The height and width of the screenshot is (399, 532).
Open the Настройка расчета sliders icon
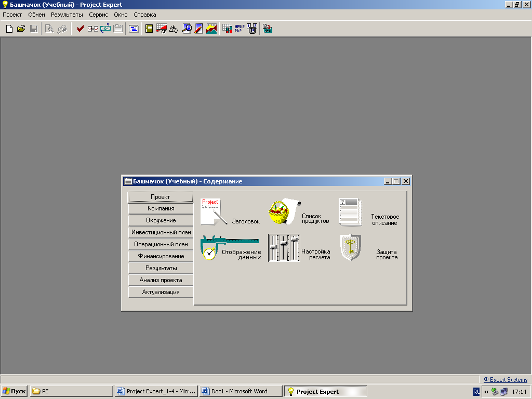284,248
